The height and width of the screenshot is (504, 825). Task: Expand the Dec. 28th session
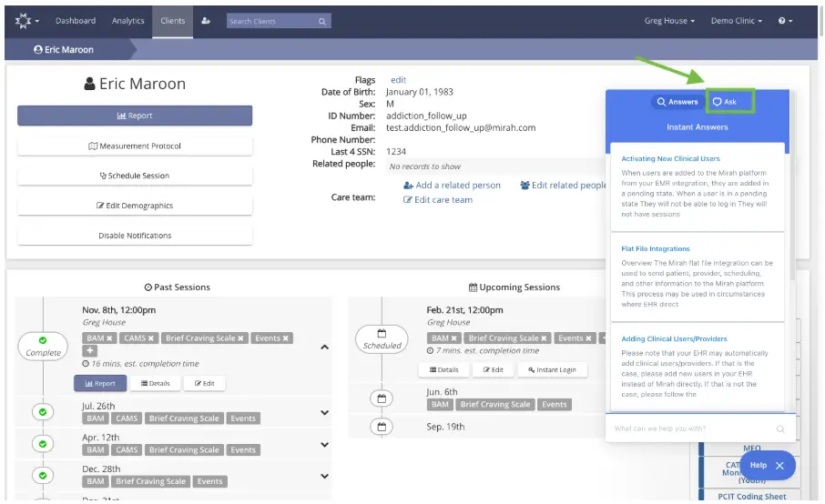coord(325,476)
